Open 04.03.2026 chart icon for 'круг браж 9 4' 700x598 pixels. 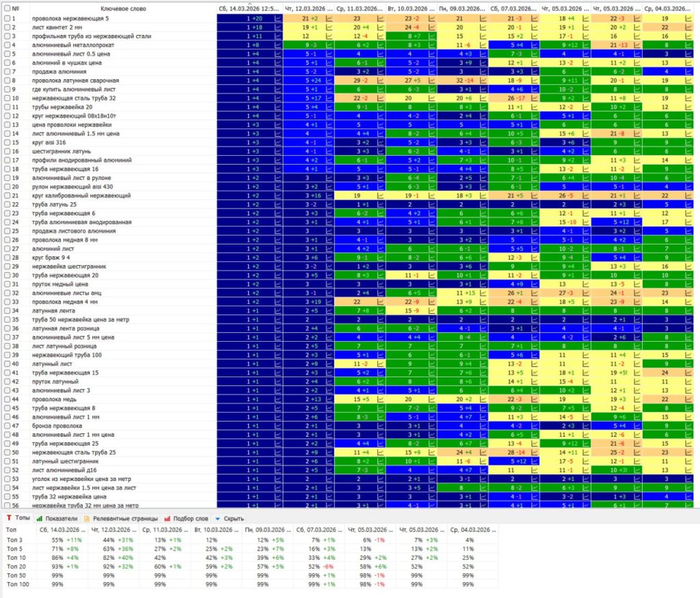(x=688, y=258)
